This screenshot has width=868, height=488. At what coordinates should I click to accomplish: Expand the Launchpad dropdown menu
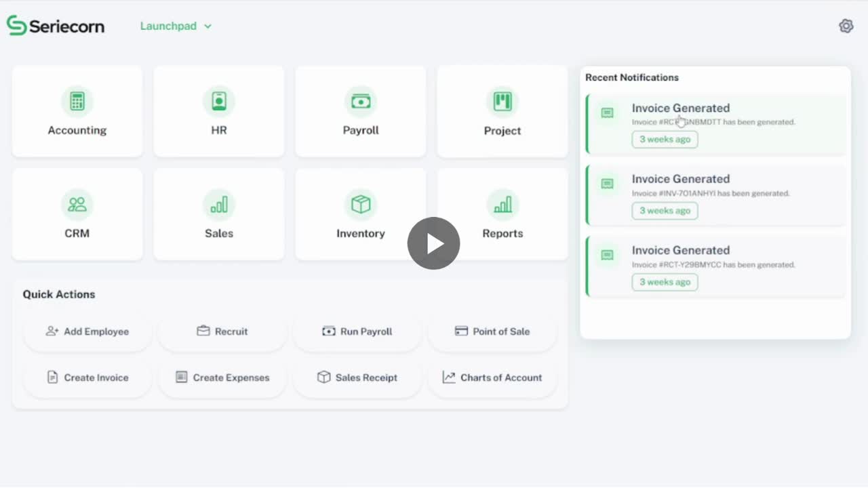point(176,26)
